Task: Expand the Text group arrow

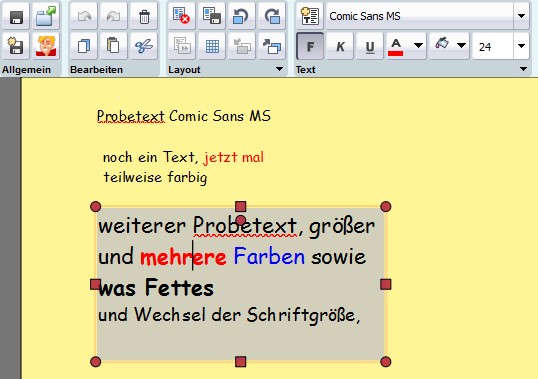Action: [x=523, y=69]
